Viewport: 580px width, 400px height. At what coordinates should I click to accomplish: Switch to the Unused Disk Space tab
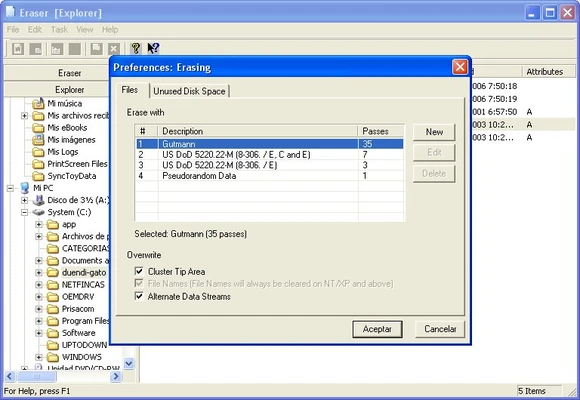pyautogui.click(x=189, y=91)
